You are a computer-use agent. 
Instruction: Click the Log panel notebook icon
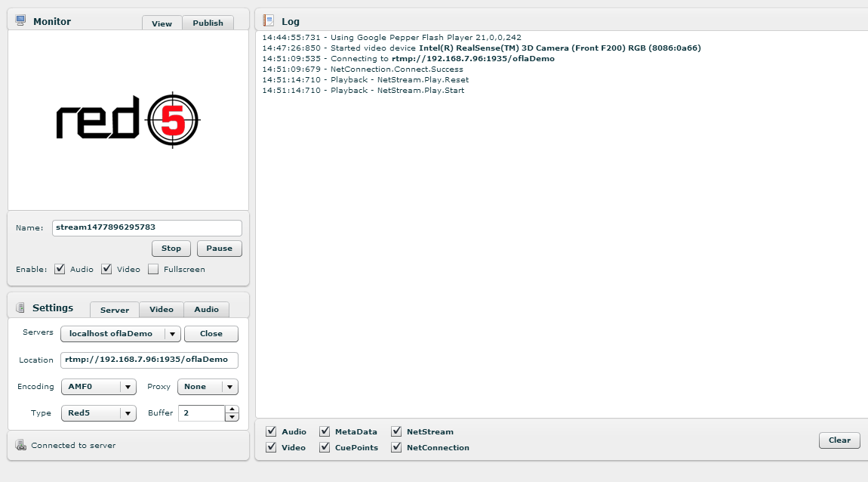(269, 20)
